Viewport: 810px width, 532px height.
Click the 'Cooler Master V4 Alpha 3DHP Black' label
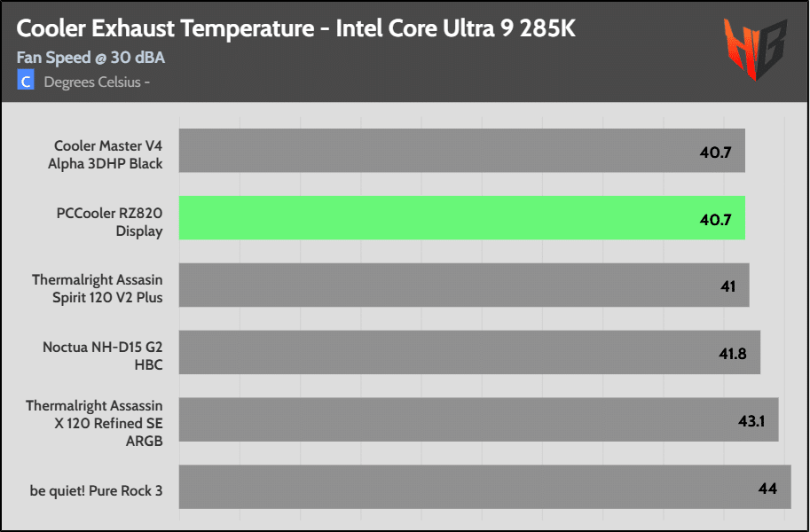[108, 154]
